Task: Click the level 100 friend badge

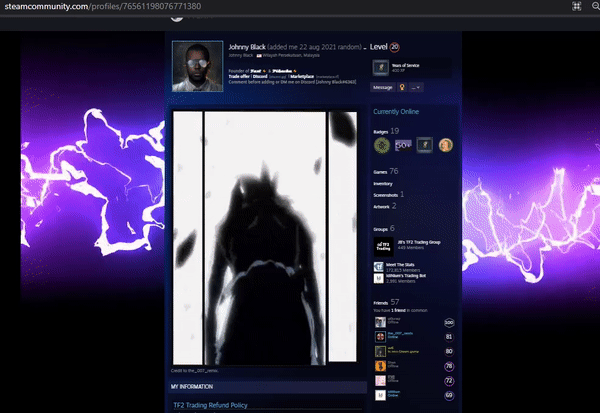Action: tap(449, 323)
